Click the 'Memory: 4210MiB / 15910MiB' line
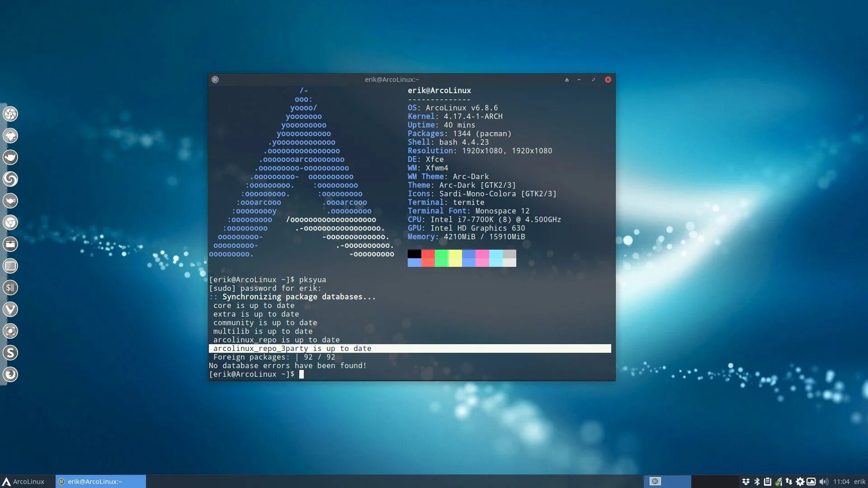The image size is (868, 488). click(x=466, y=237)
